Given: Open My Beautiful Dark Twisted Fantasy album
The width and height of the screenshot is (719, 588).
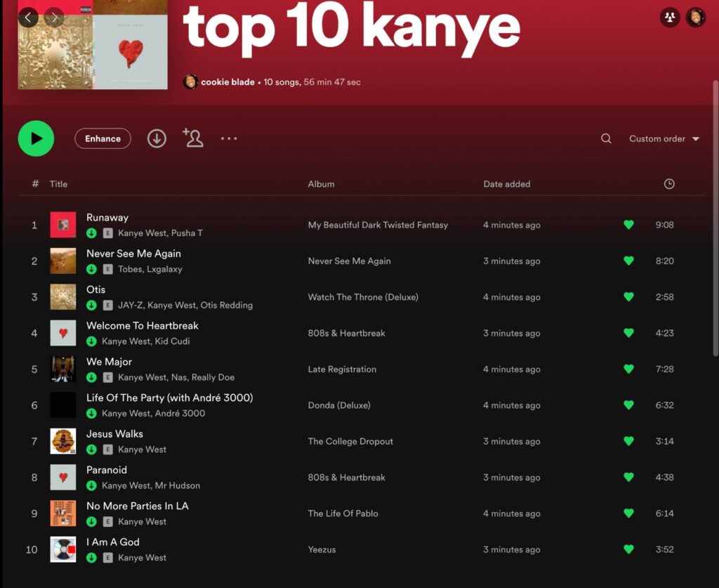Looking at the screenshot, I should pos(378,225).
